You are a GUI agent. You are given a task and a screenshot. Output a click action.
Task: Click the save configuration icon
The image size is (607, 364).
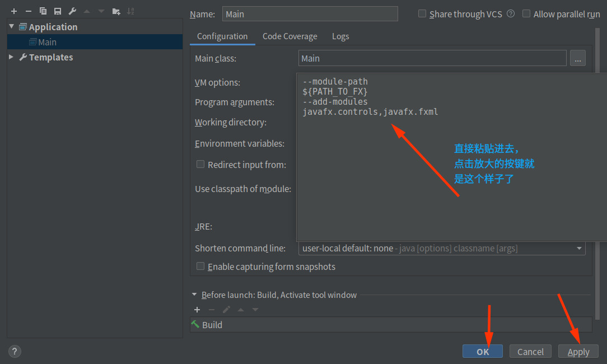coord(58,11)
